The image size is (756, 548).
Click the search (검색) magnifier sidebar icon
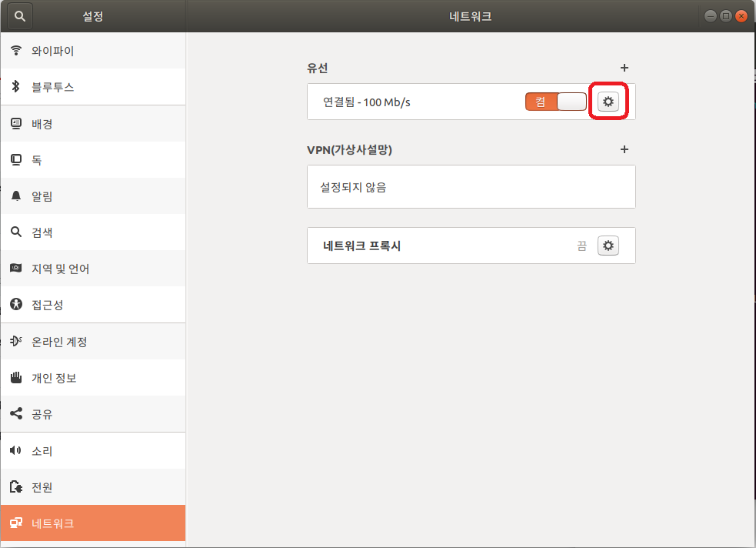(x=16, y=232)
